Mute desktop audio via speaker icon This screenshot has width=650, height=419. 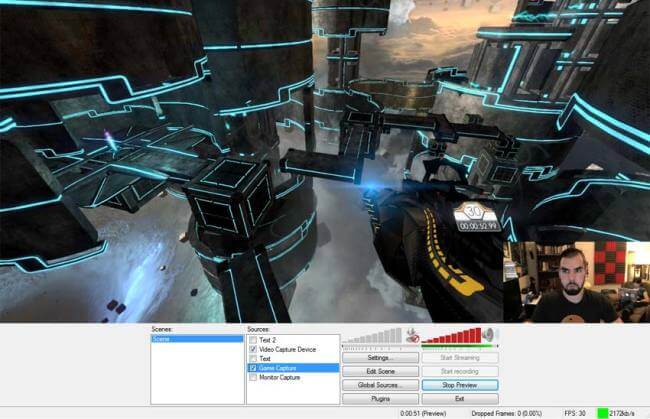coord(489,334)
